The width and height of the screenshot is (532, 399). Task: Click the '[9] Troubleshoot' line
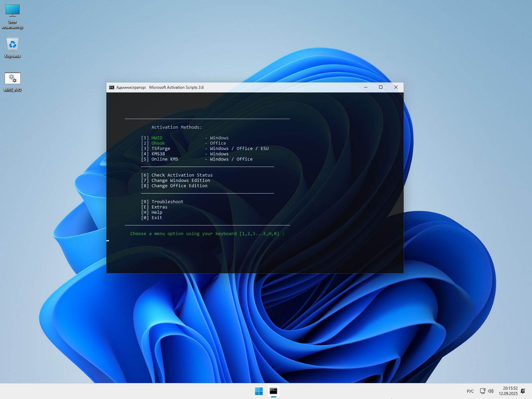point(162,202)
